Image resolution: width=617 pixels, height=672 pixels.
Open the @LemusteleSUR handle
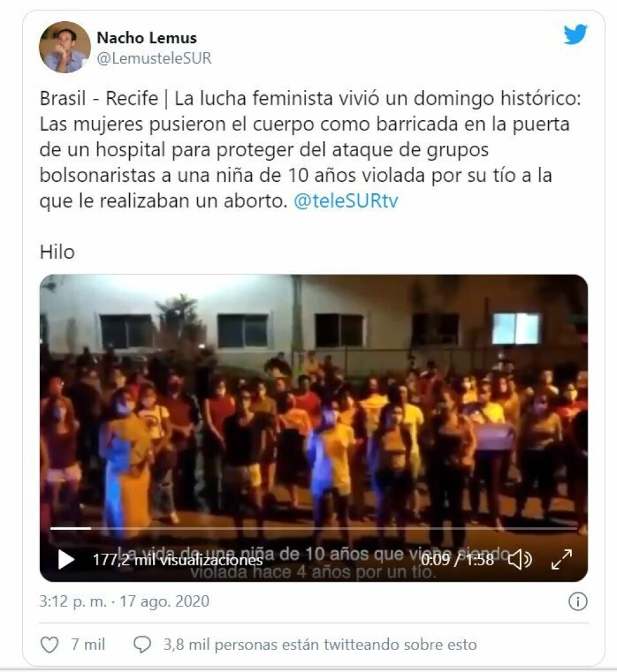(x=154, y=58)
